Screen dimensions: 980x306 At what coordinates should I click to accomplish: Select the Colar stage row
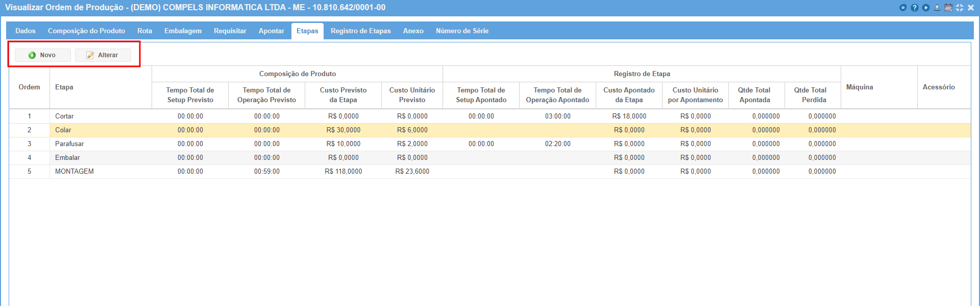point(489,130)
